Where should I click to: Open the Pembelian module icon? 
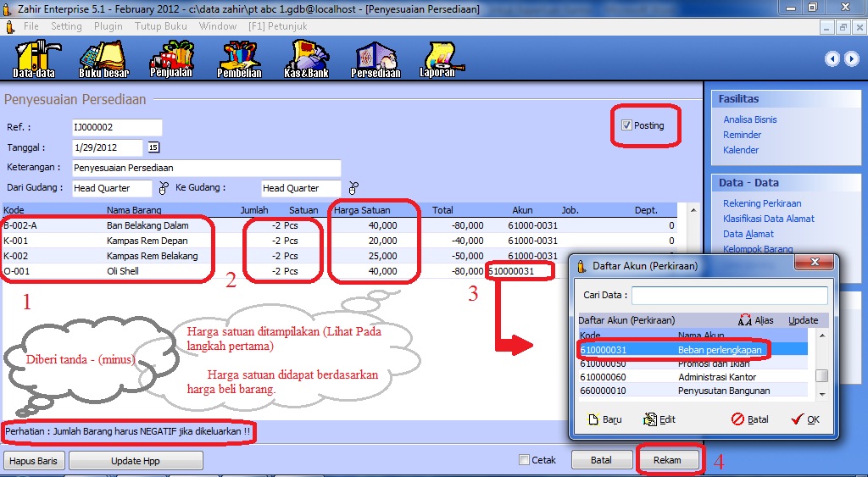[x=239, y=58]
